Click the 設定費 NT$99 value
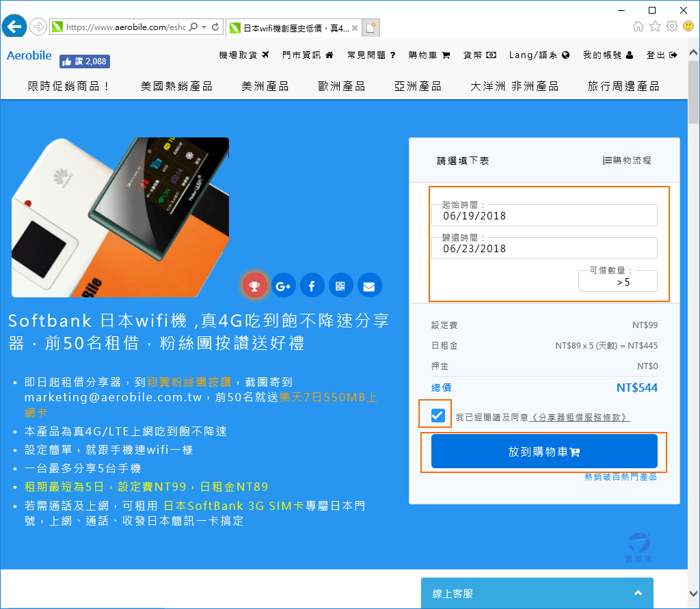This screenshot has height=609, width=700. [x=645, y=325]
